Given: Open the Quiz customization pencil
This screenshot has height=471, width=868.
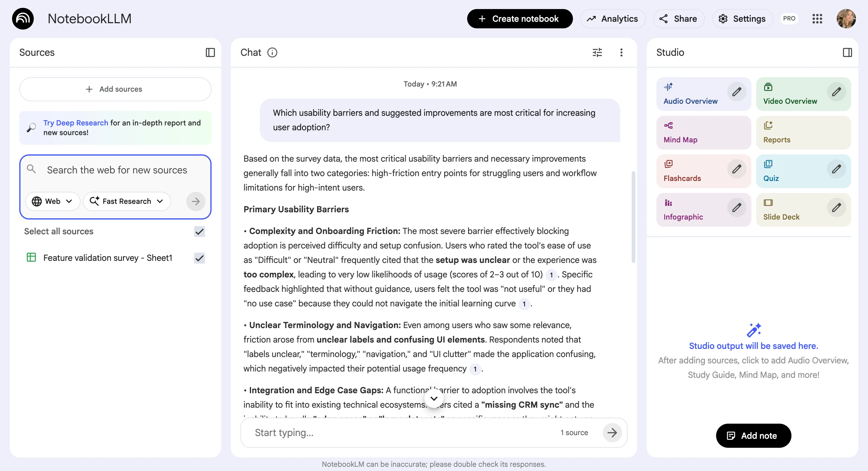Looking at the screenshot, I should coord(836,169).
